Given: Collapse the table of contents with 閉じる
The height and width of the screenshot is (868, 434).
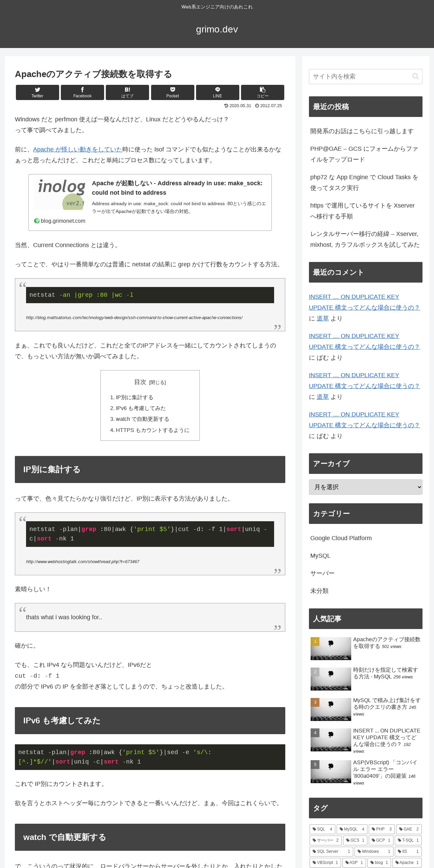Looking at the screenshot, I should (x=158, y=382).
